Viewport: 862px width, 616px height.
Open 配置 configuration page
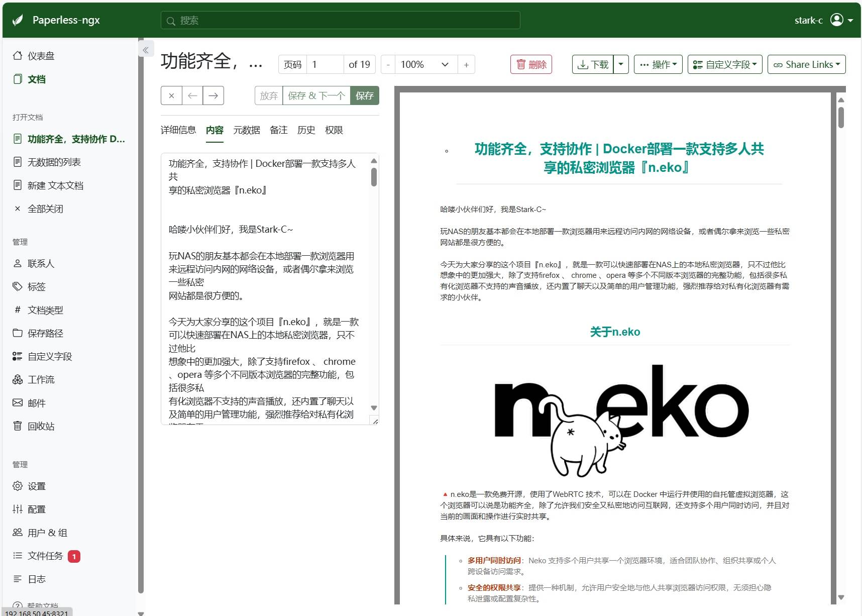pos(29,509)
